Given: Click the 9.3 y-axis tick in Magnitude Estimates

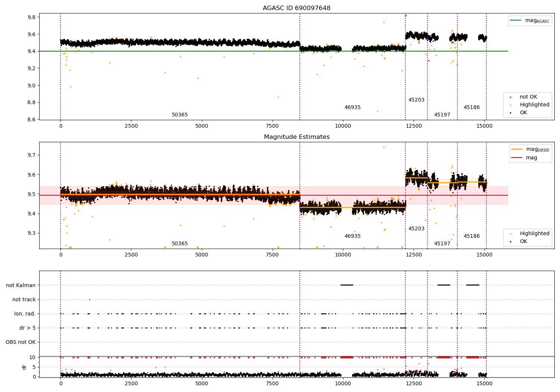Looking at the screenshot, I should [x=31, y=233].
